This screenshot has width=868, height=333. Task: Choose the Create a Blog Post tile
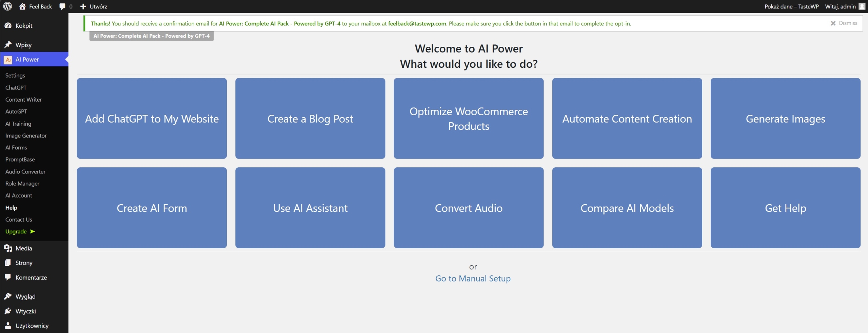[x=310, y=119]
